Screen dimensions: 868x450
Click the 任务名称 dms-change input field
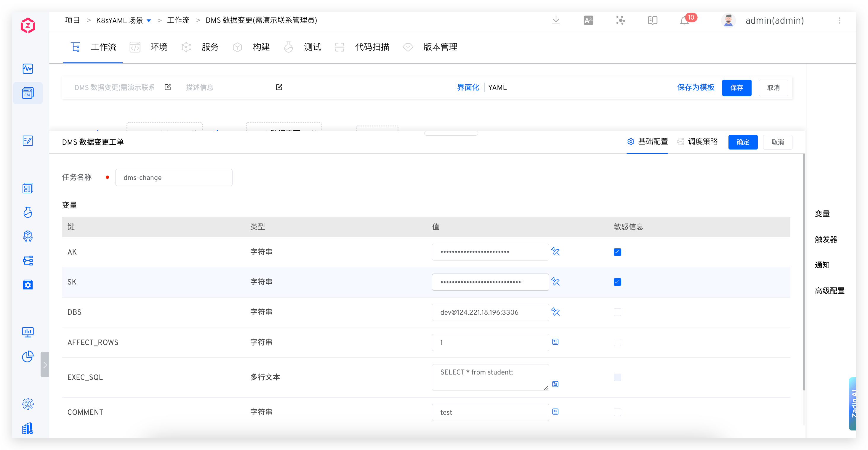pyautogui.click(x=174, y=178)
